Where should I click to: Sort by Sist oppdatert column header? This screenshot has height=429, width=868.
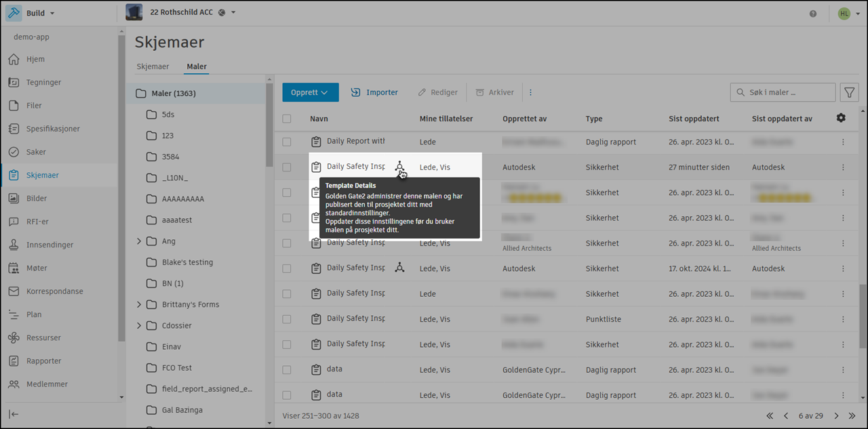pyautogui.click(x=694, y=119)
